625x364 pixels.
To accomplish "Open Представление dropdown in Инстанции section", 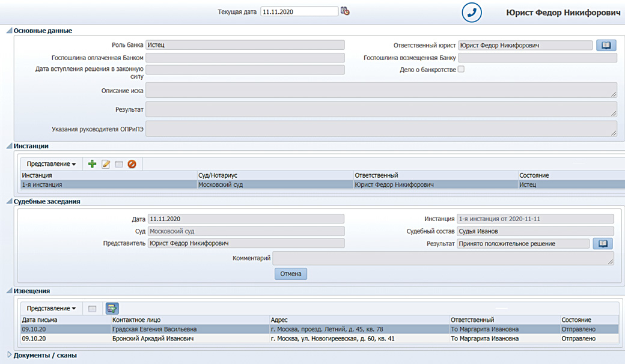I will (x=51, y=164).
